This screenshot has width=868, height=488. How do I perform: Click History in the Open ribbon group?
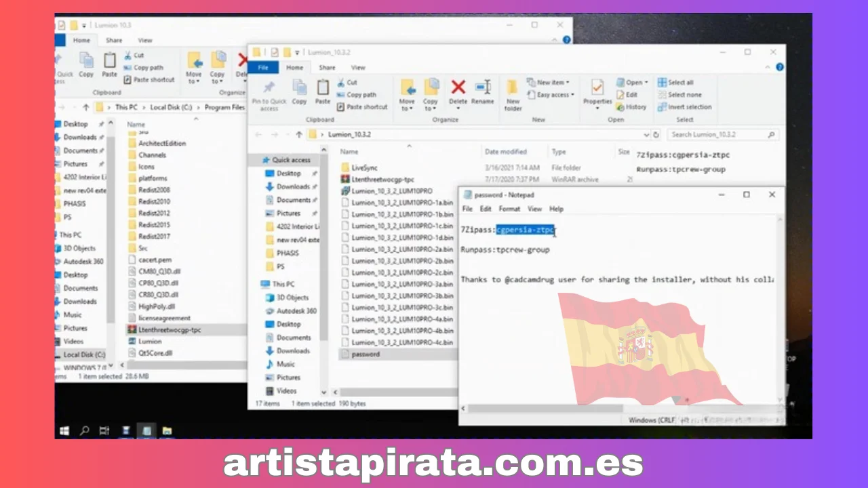tap(631, 107)
